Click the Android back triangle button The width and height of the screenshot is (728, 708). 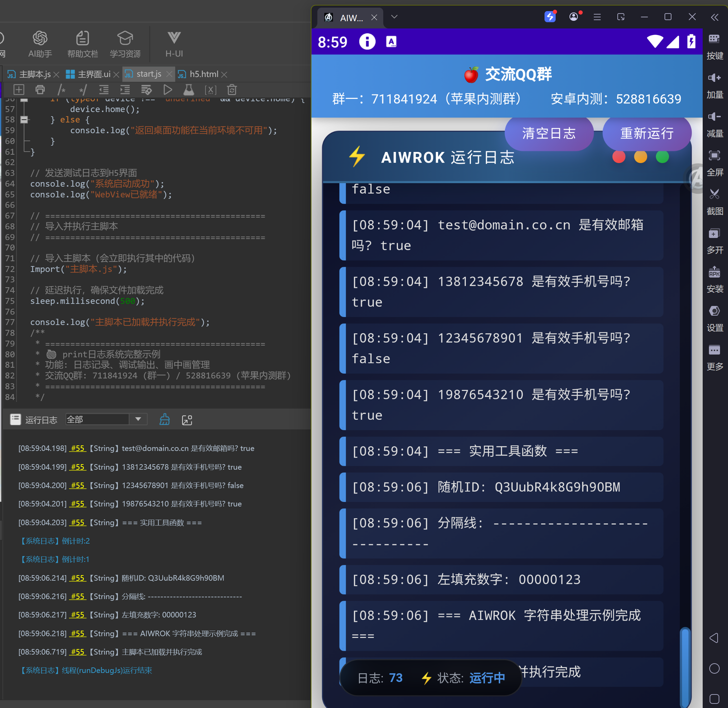(714, 638)
